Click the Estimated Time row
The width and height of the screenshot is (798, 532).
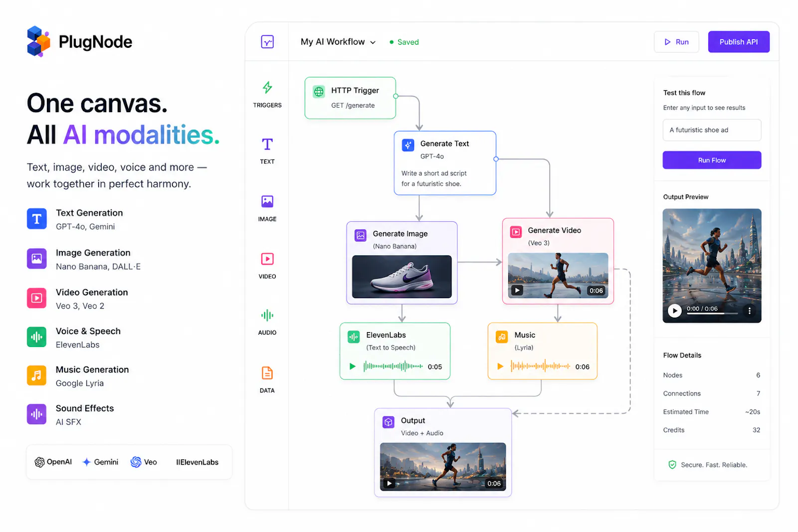click(712, 412)
